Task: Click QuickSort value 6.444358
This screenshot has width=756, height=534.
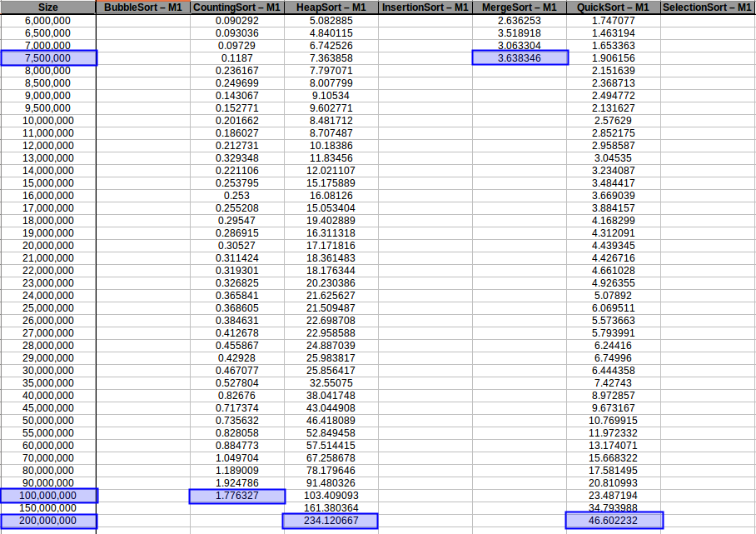Action: pyautogui.click(x=614, y=371)
